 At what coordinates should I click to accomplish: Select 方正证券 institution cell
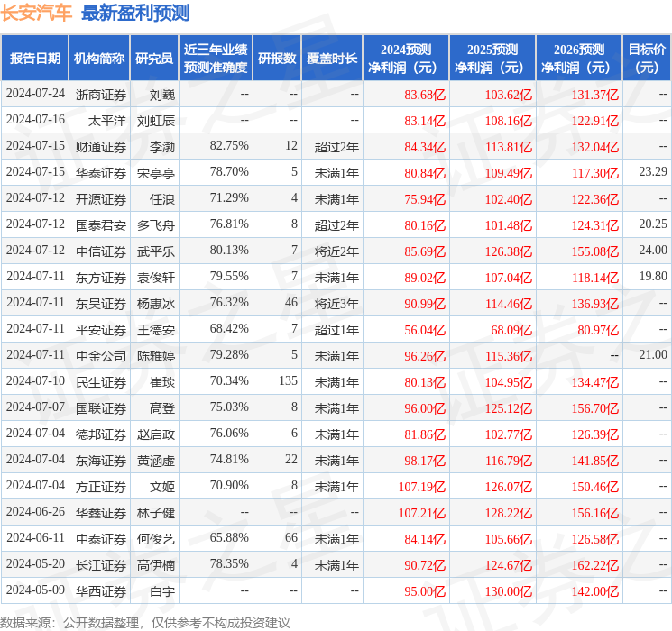(x=101, y=487)
